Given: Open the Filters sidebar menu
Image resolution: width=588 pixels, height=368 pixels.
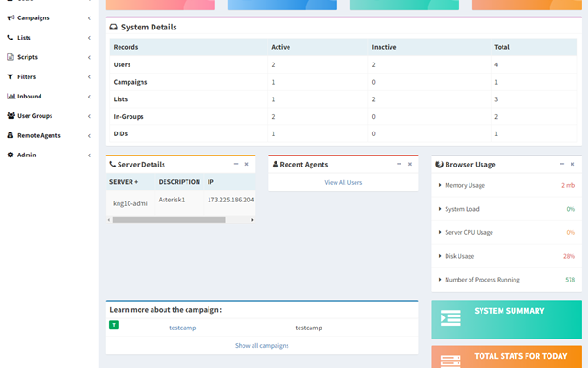Looking at the screenshot, I should tap(50, 76).
